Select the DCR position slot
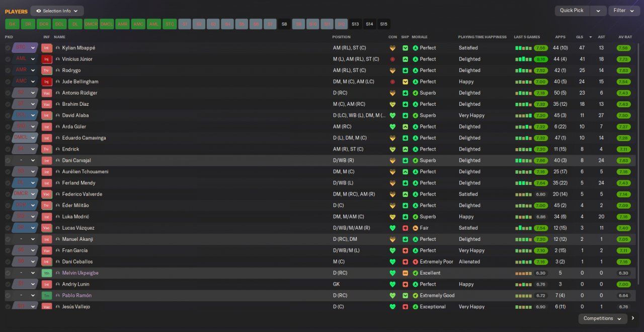 point(44,24)
